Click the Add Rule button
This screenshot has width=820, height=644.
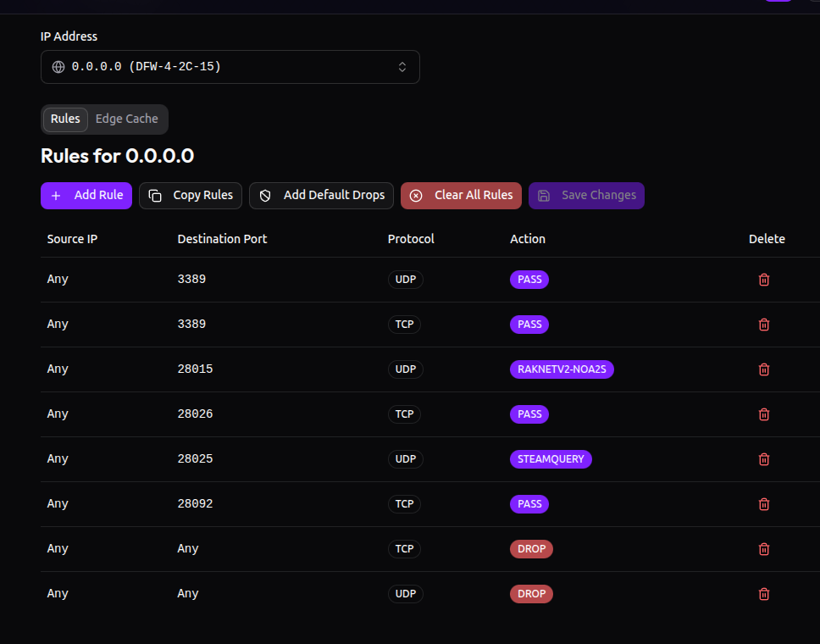[x=86, y=195]
